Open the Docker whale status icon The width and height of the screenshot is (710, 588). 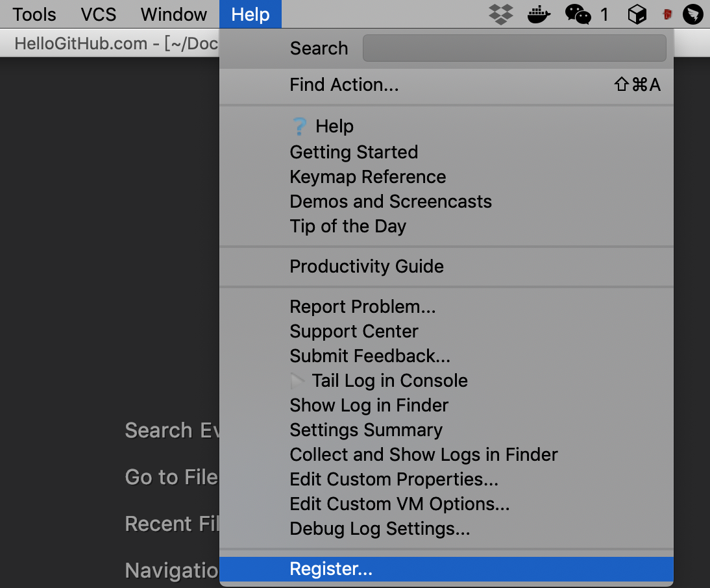tap(539, 14)
